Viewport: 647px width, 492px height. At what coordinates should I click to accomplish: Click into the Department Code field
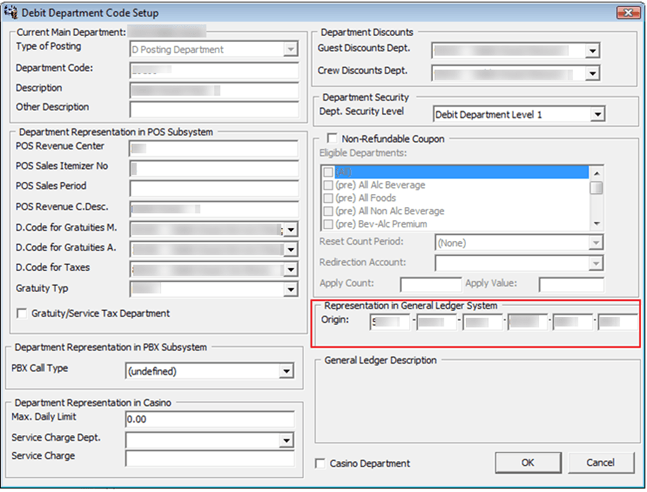[x=214, y=70]
